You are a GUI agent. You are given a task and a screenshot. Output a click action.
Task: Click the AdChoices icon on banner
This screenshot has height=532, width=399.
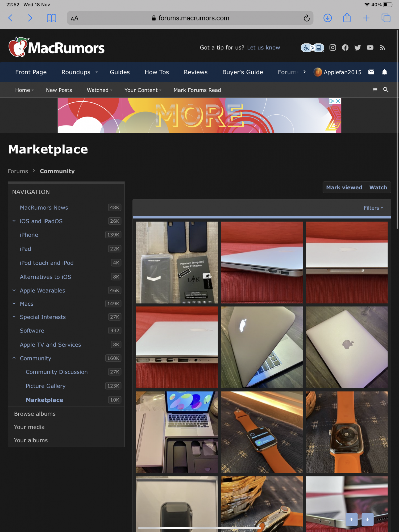(332, 101)
